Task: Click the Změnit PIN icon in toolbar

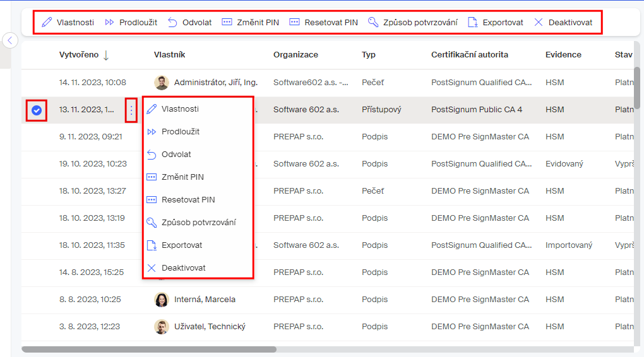Action: tap(227, 22)
